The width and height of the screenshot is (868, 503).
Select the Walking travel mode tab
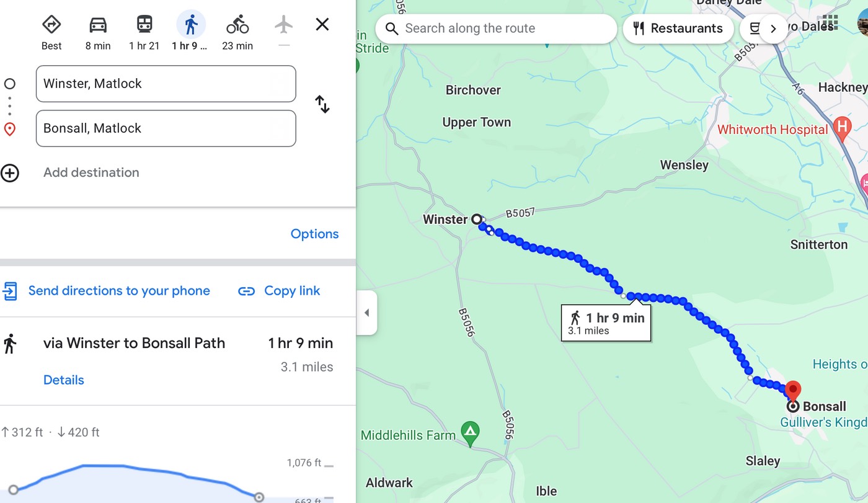click(191, 25)
